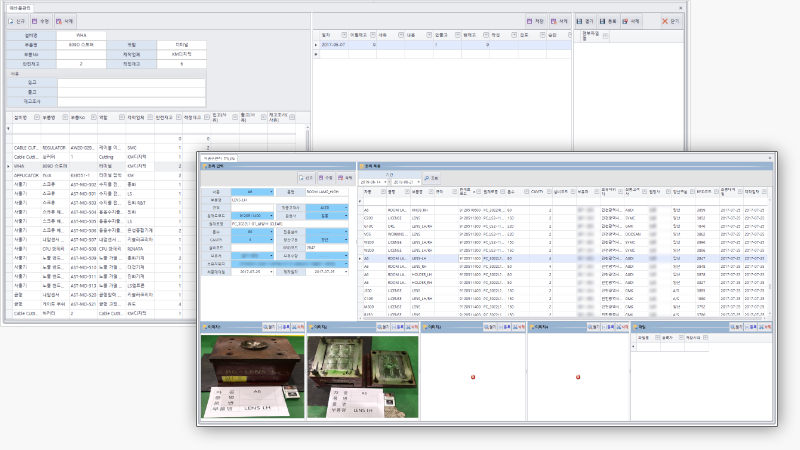Click 수정 (edit) button in spare parts window
The image size is (800, 450).
tap(40, 21)
